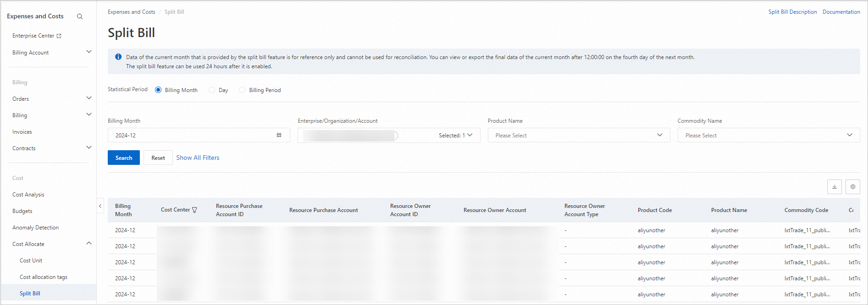Click the Show All Filters link
This screenshot has height=305, width=868.
point(198,158)
